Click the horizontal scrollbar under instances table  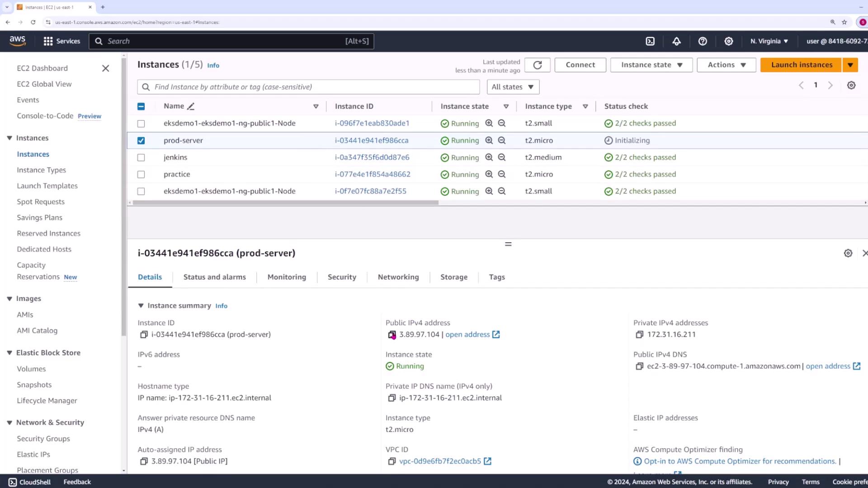click(285, 203)
